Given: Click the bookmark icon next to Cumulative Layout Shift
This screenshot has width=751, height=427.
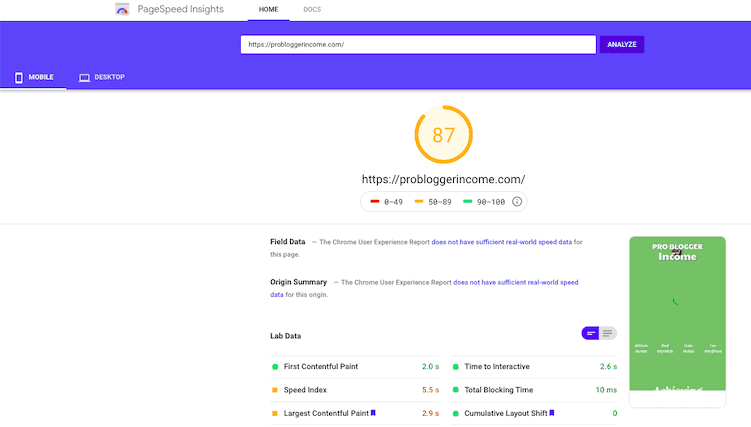Looking at the screenshot, I should pyautogui.click(x=551, y=412).
